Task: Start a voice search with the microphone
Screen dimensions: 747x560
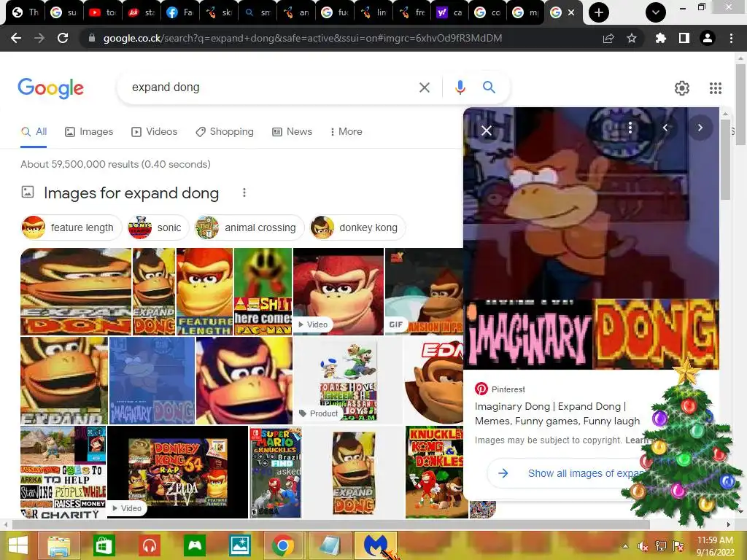Action: coord(460,87)
